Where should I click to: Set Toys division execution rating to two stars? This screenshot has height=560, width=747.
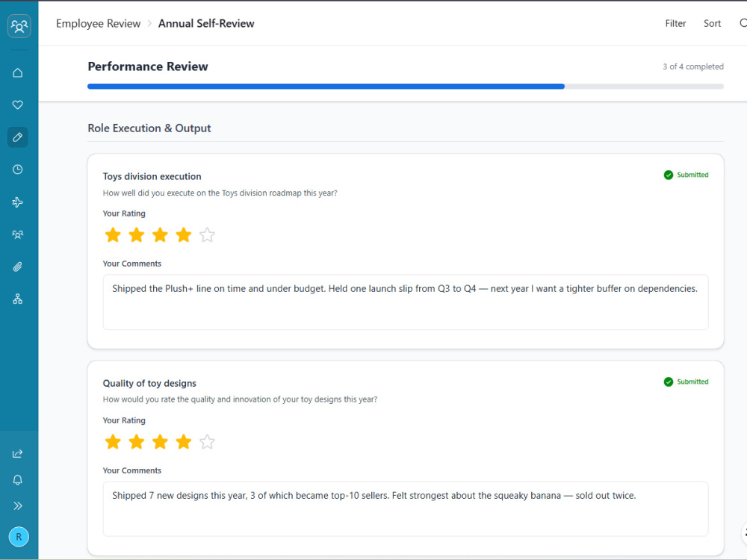pyautogui.click(x=137, y=234)
